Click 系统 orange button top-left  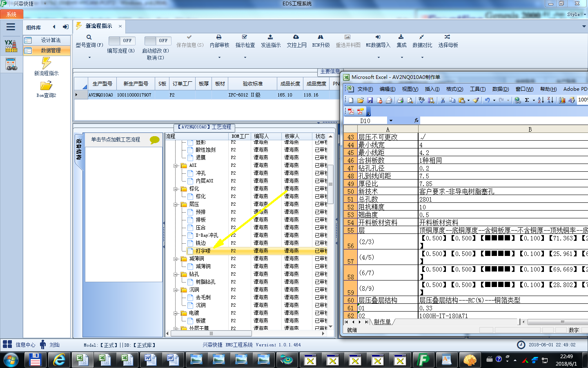[x=11, y=14]
